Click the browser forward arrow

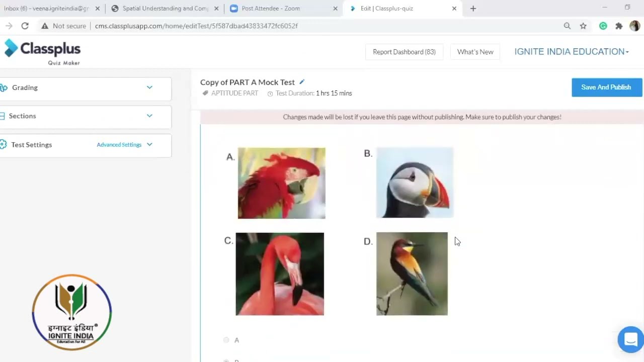pos(9,26)
